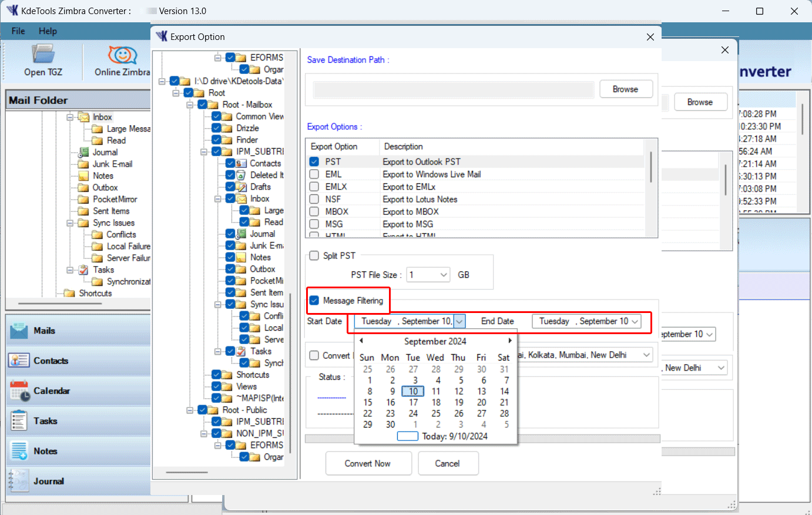
Task: Open the Mails panel icon
Action: point(19,331)
